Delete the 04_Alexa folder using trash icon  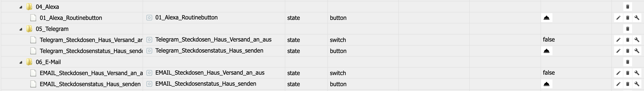[627, 7]
